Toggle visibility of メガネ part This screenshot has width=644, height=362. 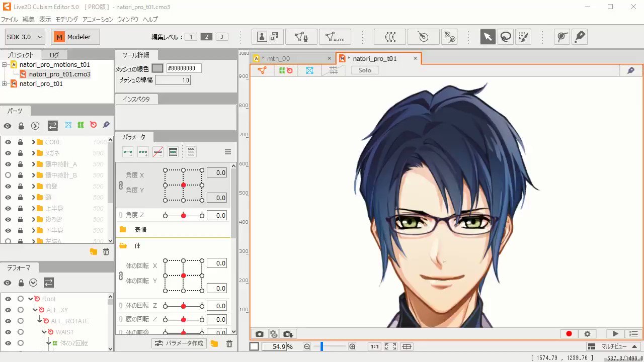pyautogui.click(x=8, y=153)
